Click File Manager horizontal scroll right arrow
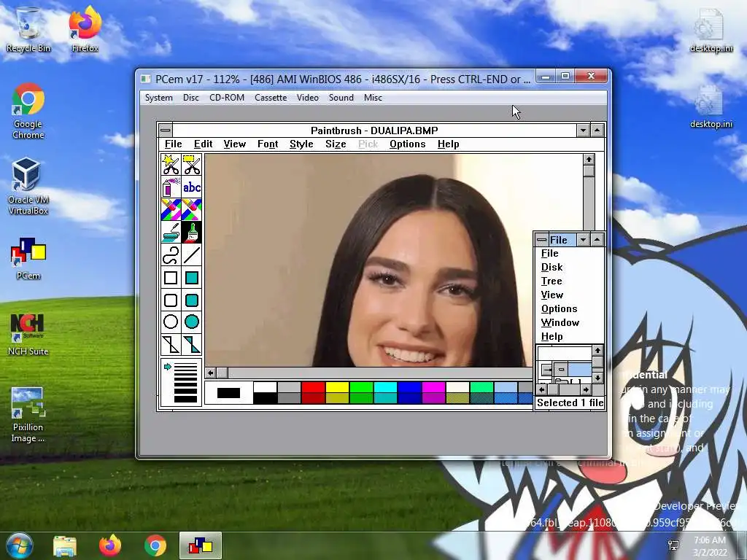747x560 pixels. [x=586, y=389]
